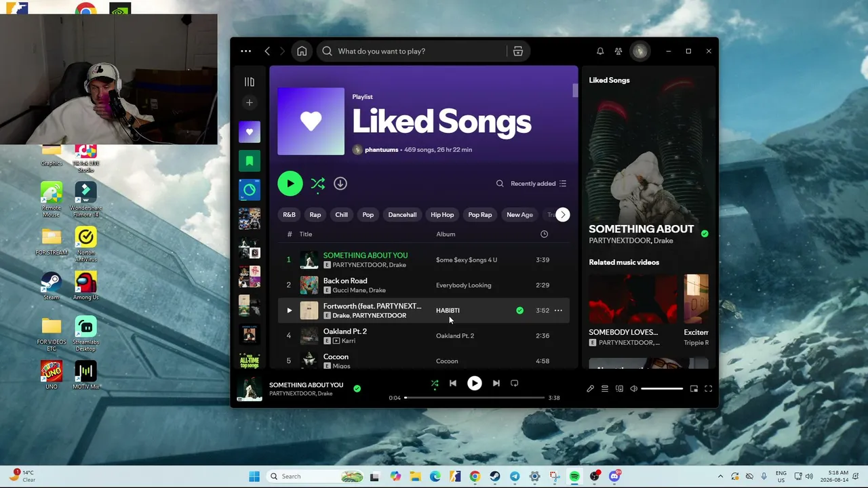Filter by Pop Rap genre
This screenshot has width=868, height=488.
pos(480,215)
